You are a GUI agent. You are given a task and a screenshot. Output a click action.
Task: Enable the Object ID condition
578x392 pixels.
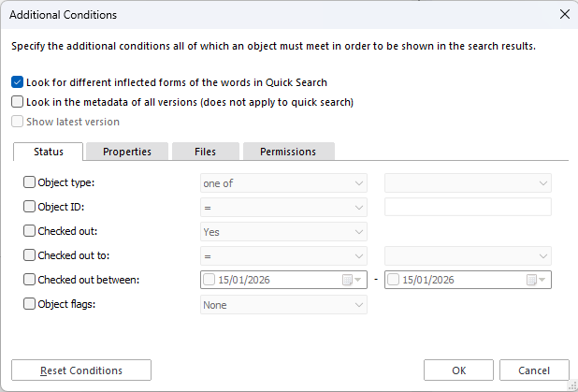[x=30, y=207]
